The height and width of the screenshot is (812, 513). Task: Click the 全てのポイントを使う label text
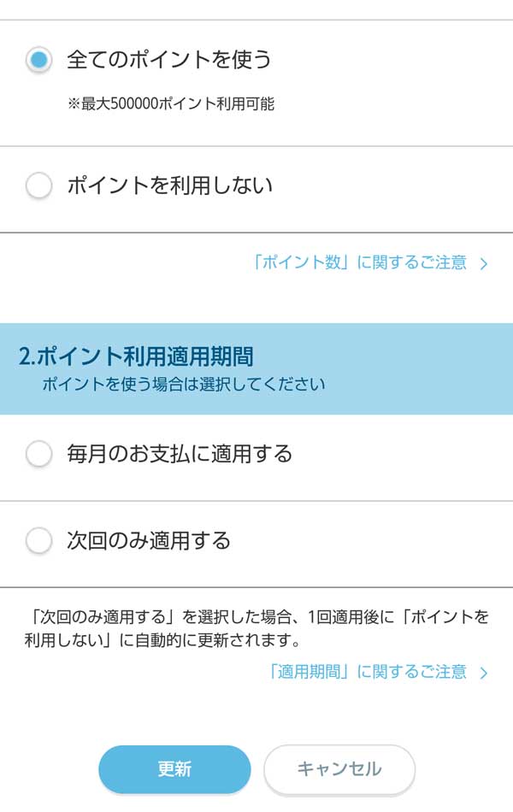coord(169,60)
